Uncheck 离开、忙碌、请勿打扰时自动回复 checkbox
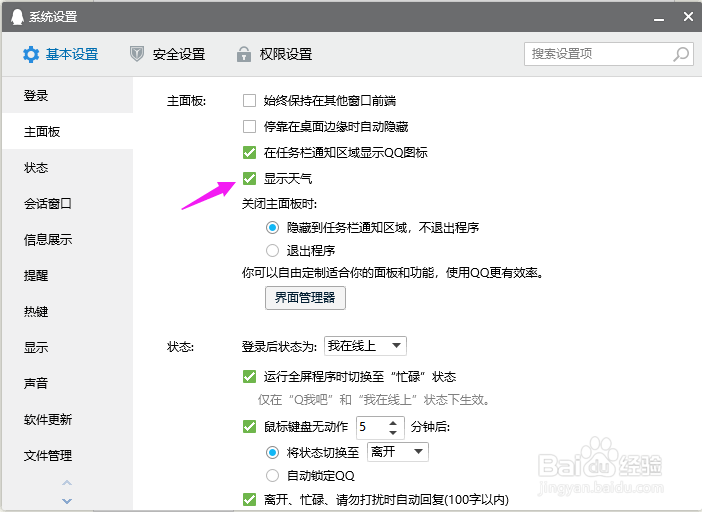Viewport: 702px width, 512px height. coord(249,499)
